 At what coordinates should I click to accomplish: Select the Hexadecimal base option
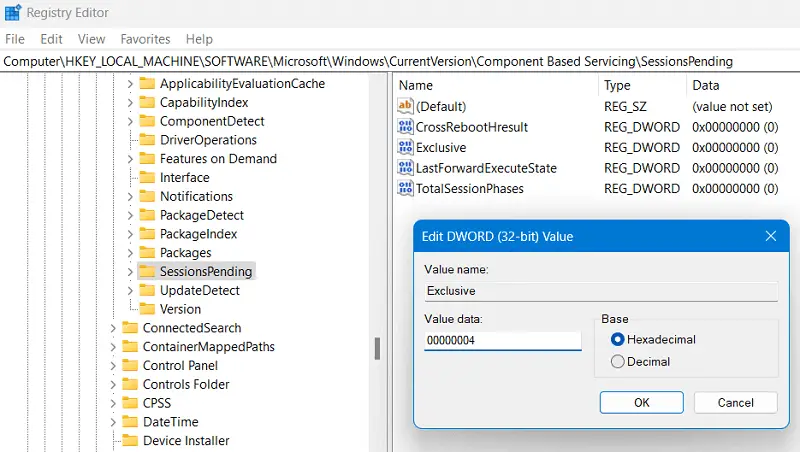tap(617, 340)
